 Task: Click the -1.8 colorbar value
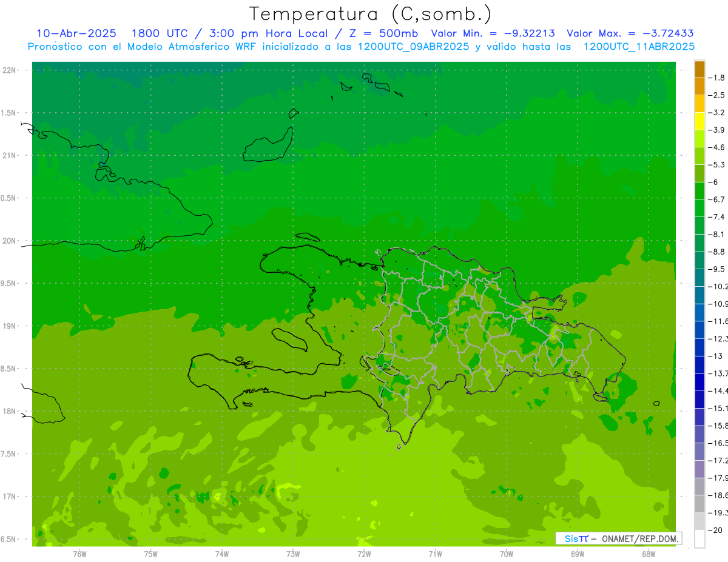(x=716, y=78)
